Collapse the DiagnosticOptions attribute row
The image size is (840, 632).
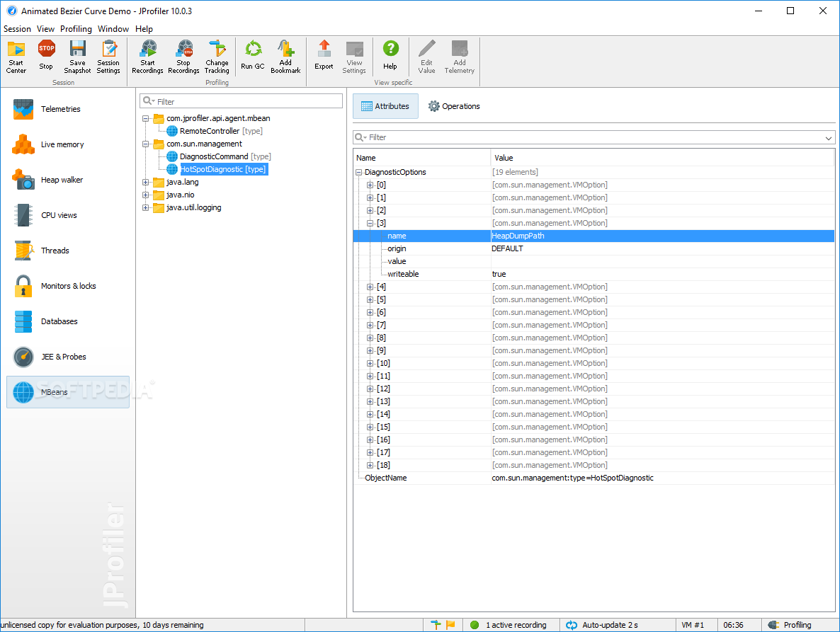click(x=359, y=172)
